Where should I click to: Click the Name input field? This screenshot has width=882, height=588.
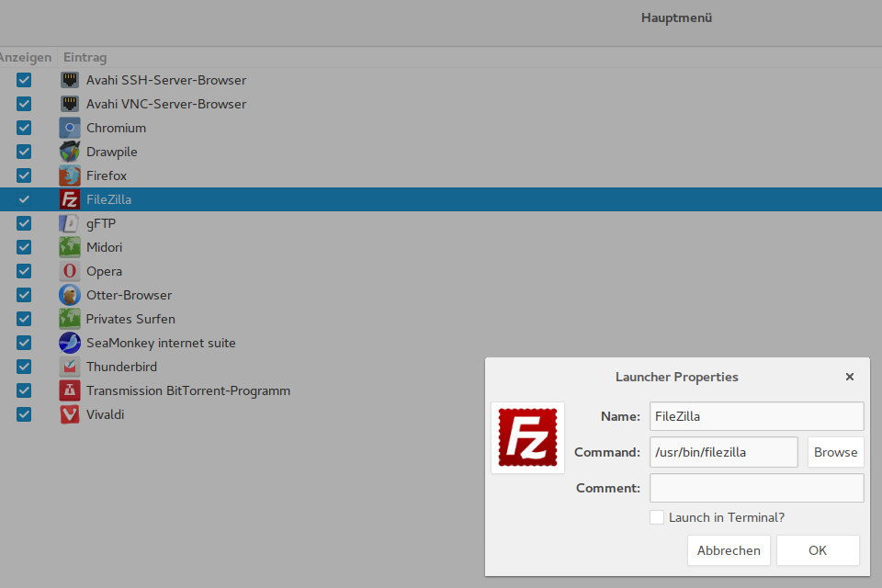756,416
